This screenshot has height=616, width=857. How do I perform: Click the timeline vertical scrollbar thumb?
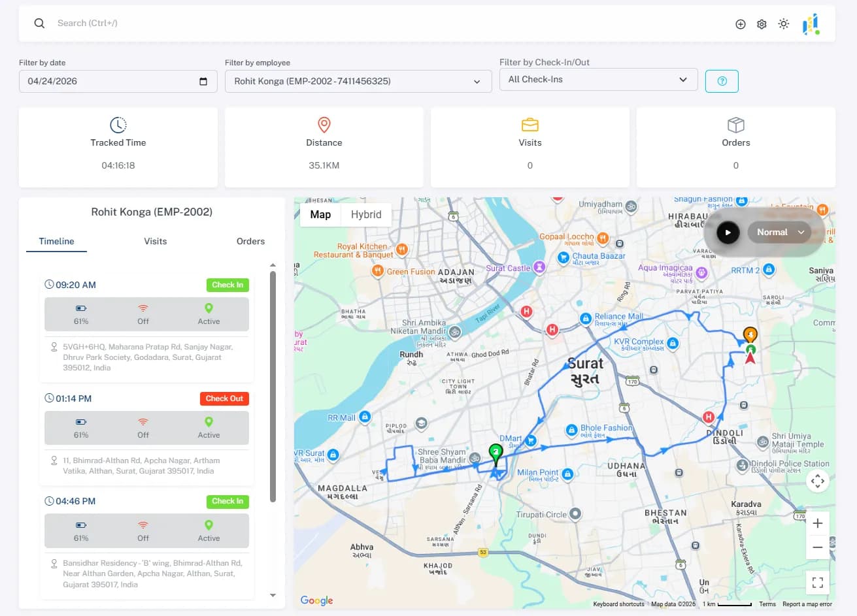click(x=273, y=387)
